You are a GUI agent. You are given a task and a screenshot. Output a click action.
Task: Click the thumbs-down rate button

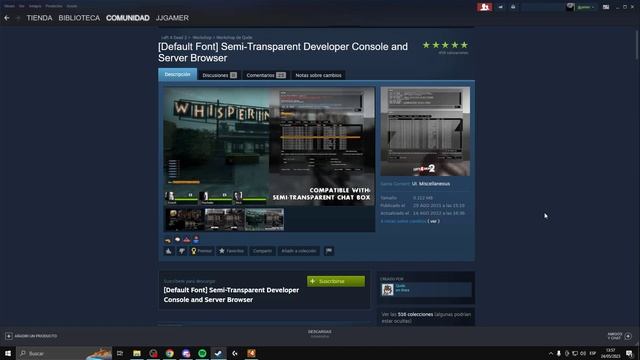coord(182,251)
